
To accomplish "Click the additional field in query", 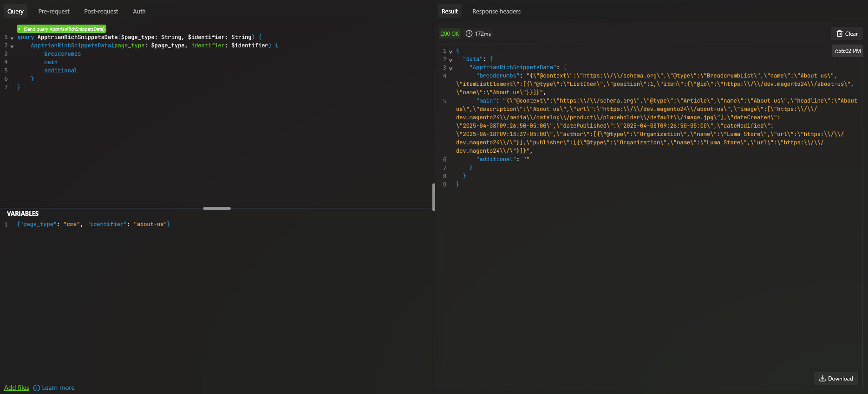I will tap(61, 71).
